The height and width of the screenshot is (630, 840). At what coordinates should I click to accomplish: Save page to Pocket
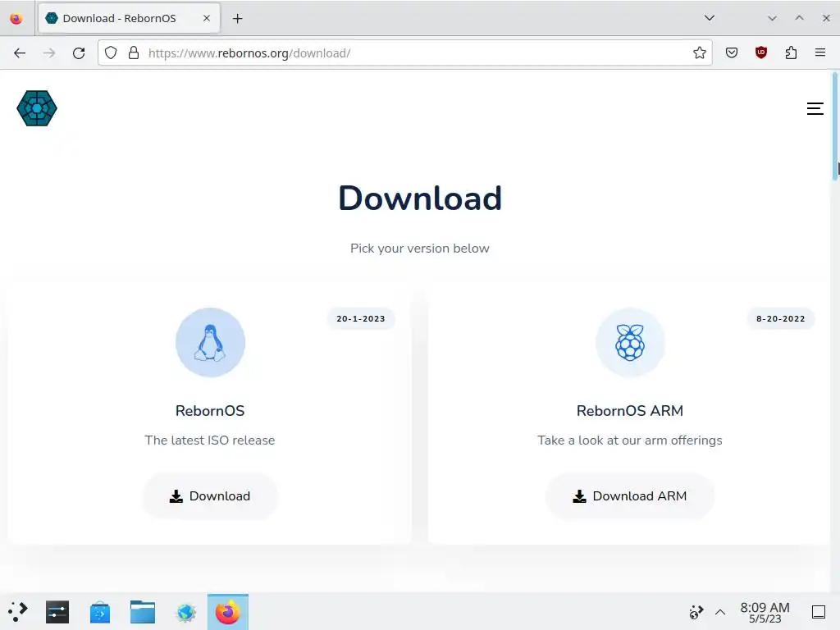pyautogui.click(x=731, y=52)
